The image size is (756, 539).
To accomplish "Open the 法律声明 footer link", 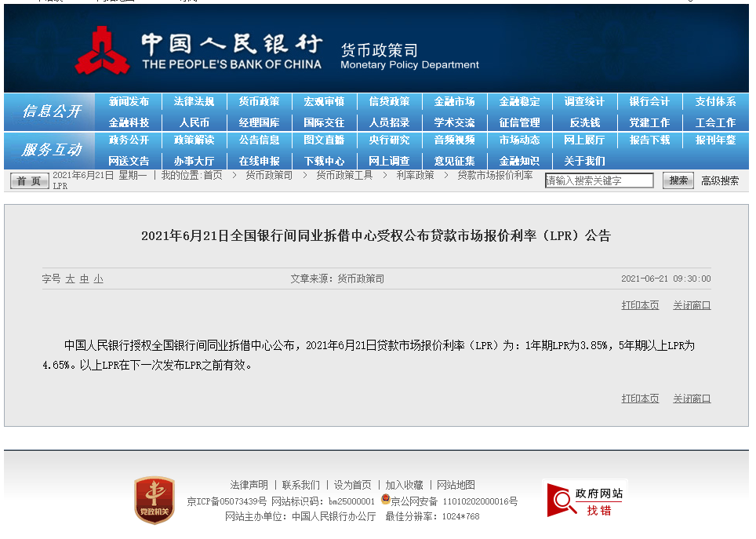I will (x=249, y=485).
